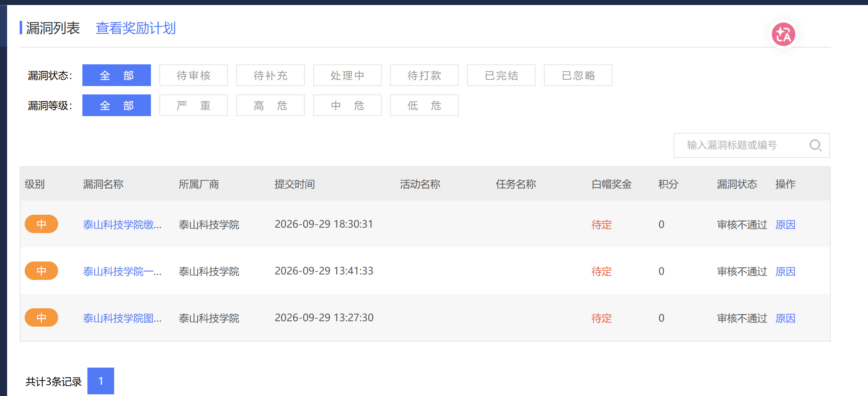
Task: Filter vulnerability status by 待审核
Action: coord(194,75)
